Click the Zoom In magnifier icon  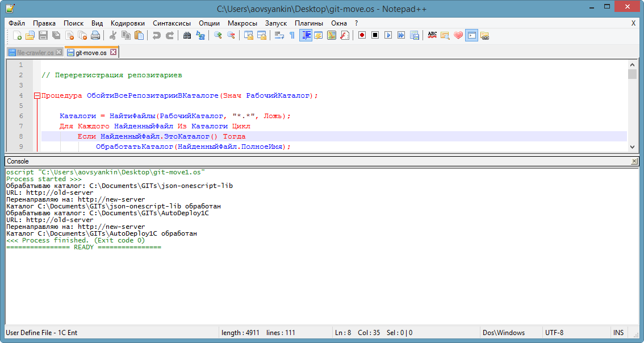tap(218, 36)
